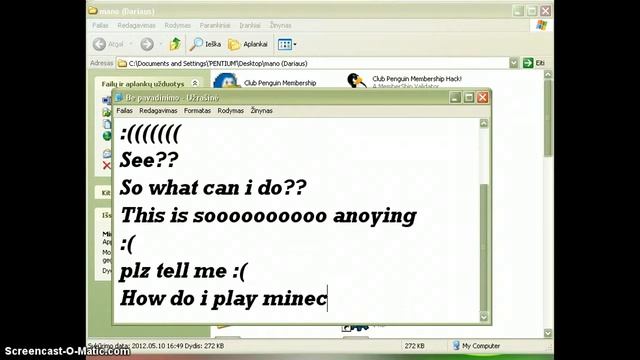Click the Windows flag logo in Explorer

[x=541, y=25]
